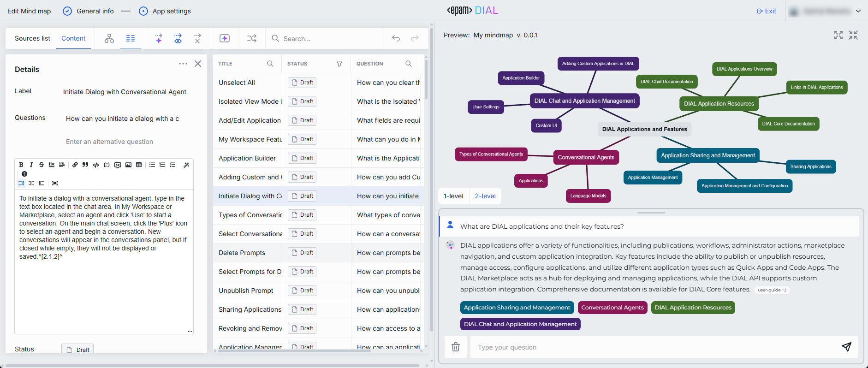Click the magic wand editor icon

point(186,165)
